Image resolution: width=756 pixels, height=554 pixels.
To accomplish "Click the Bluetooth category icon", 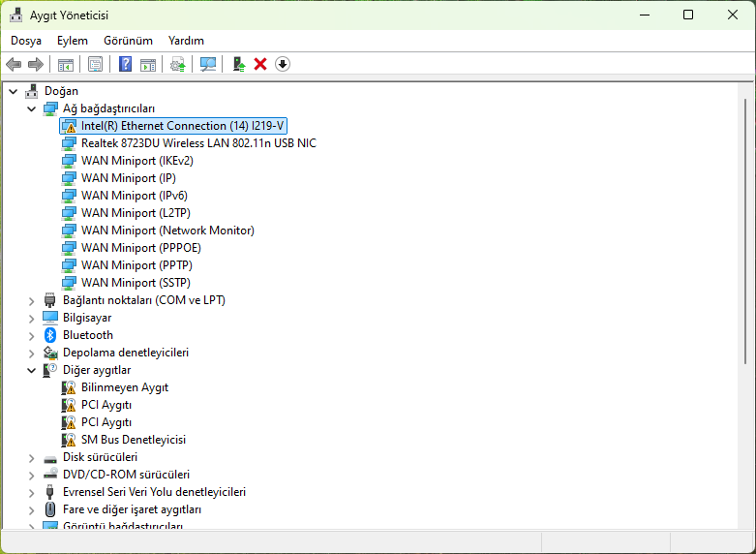I will point(50,335).
